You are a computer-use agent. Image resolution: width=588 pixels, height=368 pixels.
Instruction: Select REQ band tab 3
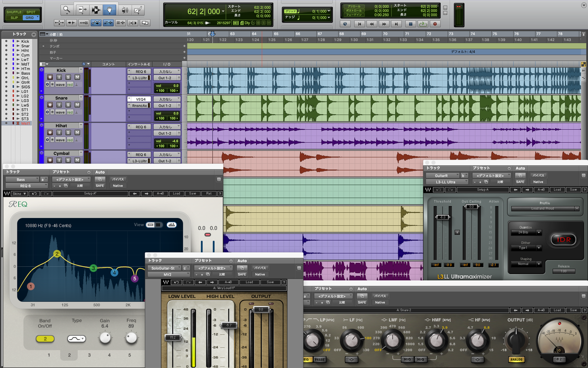tap(89, 355)
